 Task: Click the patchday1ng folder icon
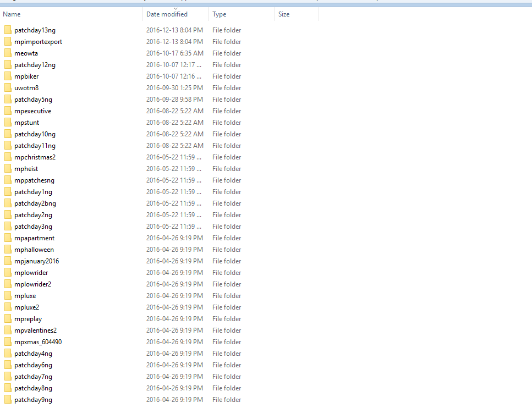pos(8,191)
